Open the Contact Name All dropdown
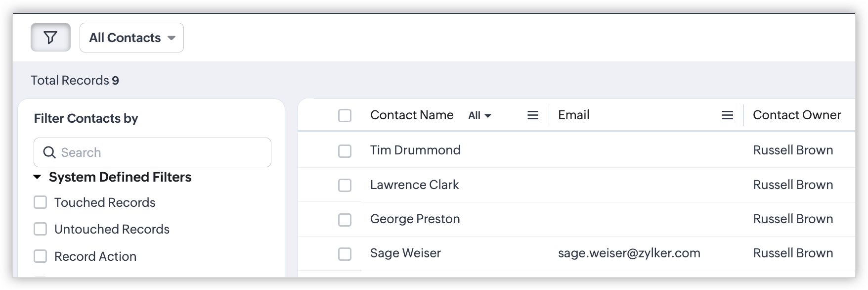This screenshot has height=290, width=868. tap(479, 115)
